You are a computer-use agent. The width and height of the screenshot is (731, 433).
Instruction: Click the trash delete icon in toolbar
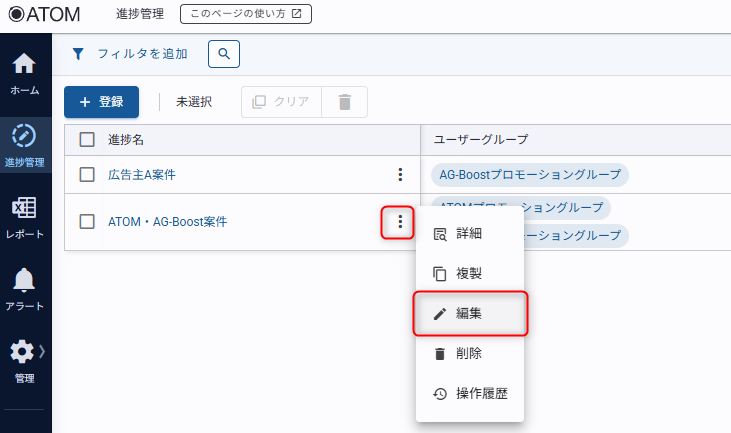(345, 102)
